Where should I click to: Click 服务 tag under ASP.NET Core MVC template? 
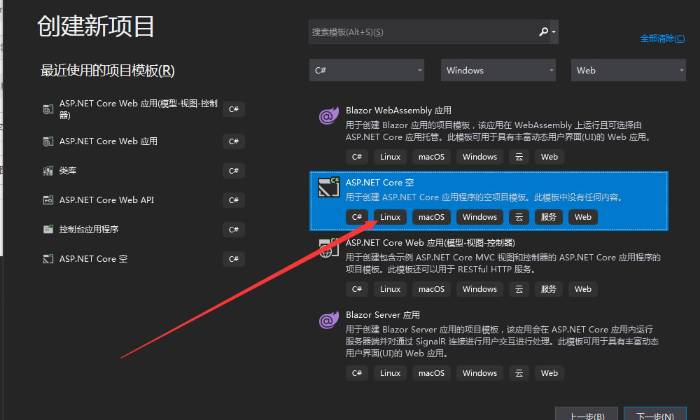click(549, 289)
